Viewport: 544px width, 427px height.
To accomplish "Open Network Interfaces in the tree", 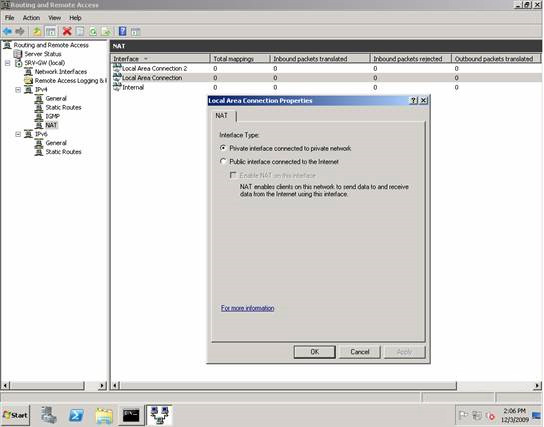I will [x=61, y=71].
